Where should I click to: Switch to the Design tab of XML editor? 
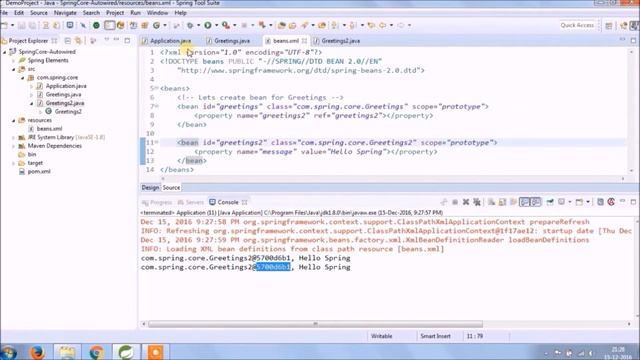[x=150, y=188]
